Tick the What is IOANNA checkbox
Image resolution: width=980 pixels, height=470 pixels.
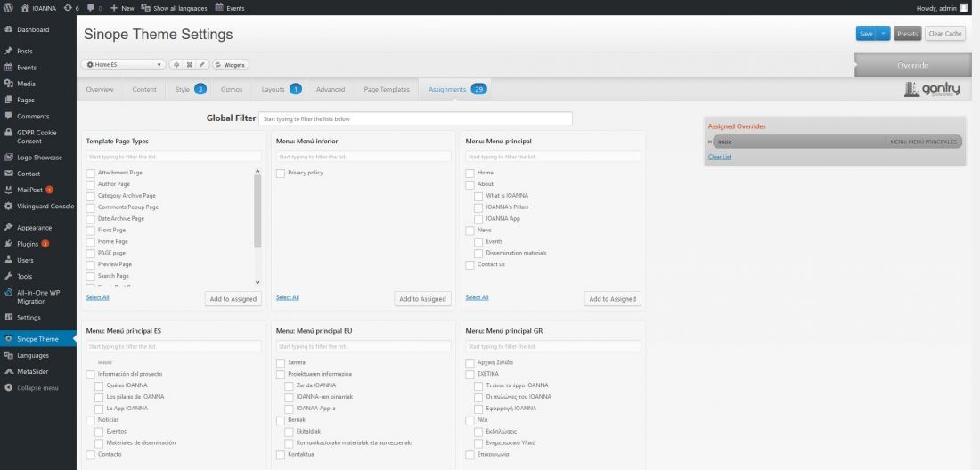click(x=478, y=196)
